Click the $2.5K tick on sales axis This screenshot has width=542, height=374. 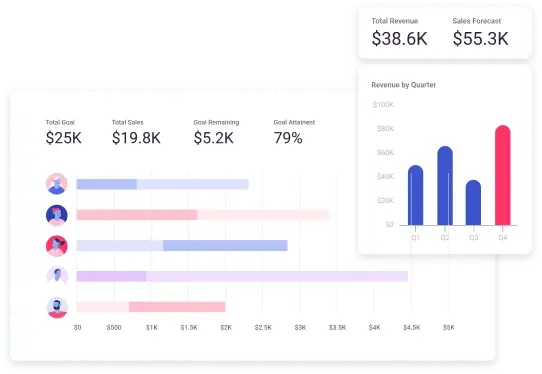[263, 327]
